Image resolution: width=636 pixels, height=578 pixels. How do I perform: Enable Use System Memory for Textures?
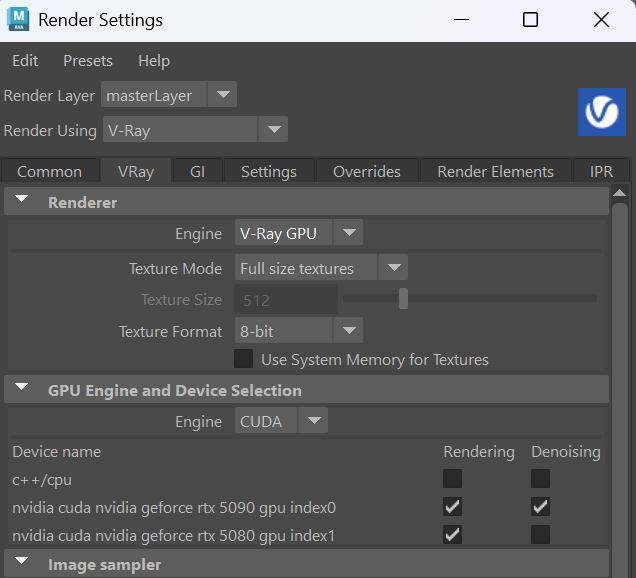[x=243, y=359]
